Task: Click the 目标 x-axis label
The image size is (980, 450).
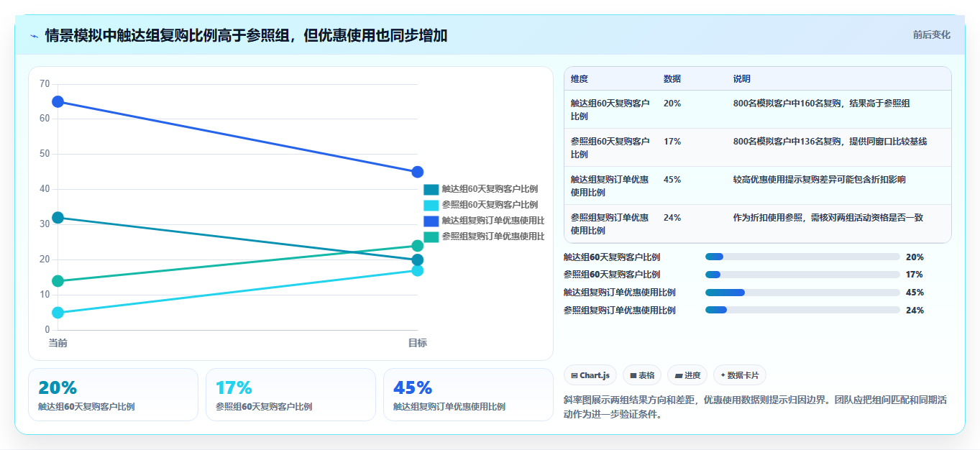Action: tap(418, 343)
